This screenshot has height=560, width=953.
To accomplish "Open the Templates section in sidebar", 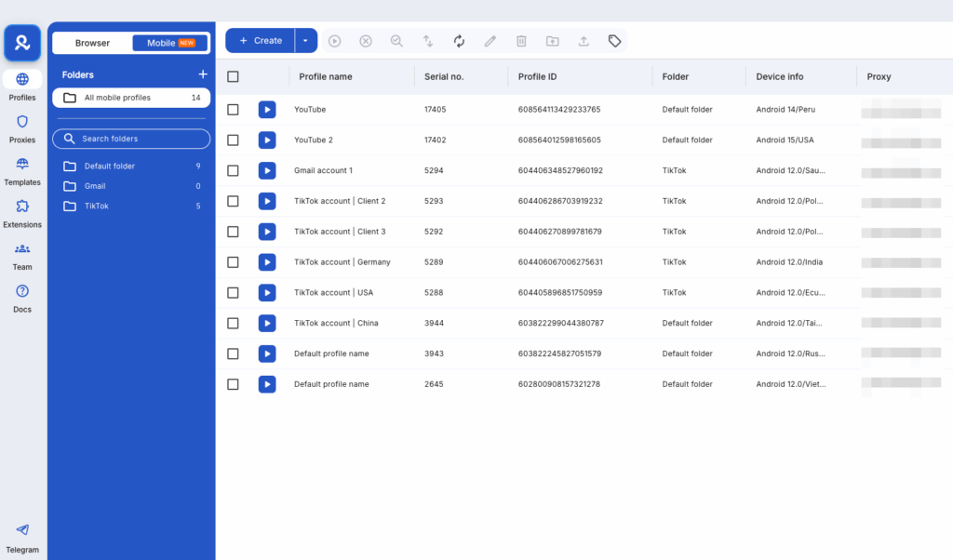I will click(x=22, y=171).
